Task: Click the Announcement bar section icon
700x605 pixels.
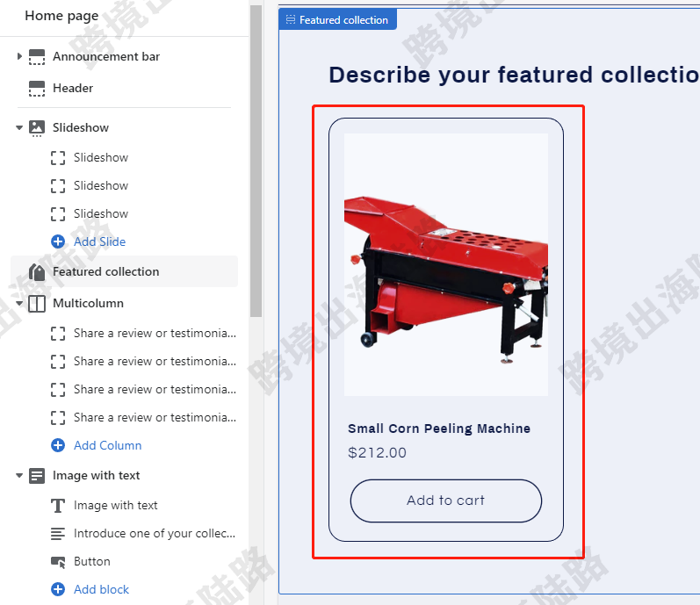Action: point(37,57)
